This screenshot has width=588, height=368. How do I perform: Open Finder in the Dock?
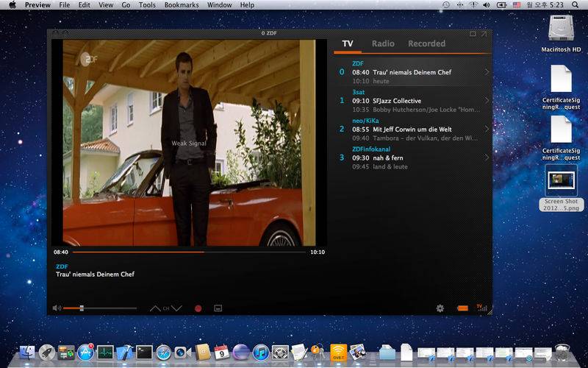27,353
